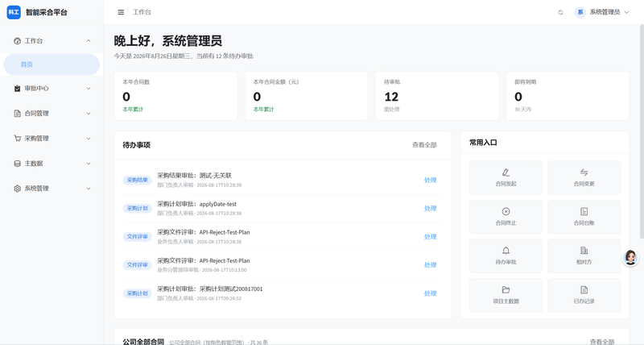
Task: Select 首页 in the sidebar
Action: (x=52, y=64)
